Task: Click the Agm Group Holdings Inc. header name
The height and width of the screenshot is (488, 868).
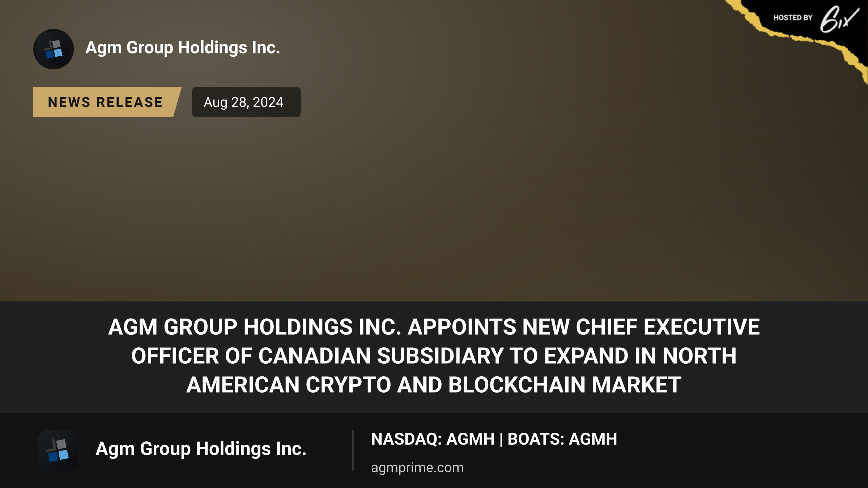Action: pyautogui.click(x=183, y=48)
